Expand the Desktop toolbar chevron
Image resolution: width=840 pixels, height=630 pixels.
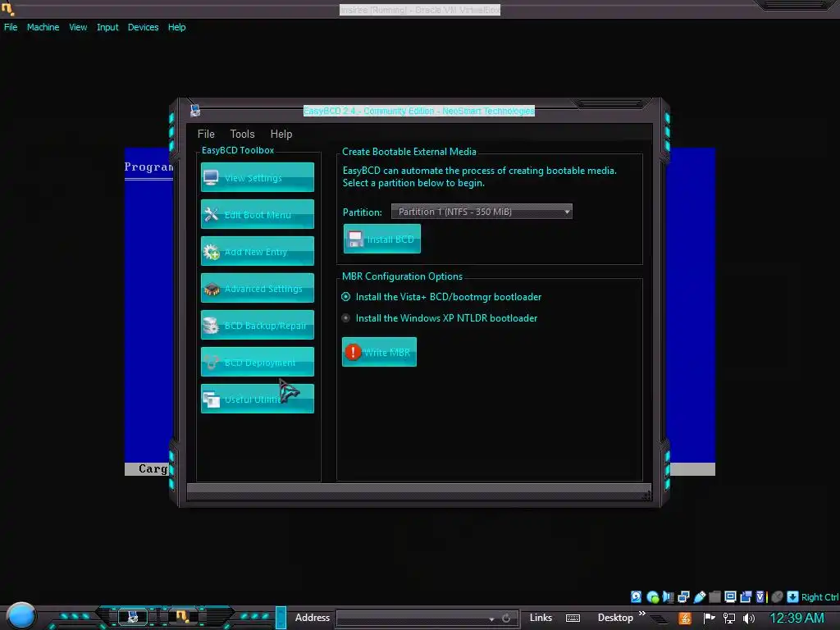point(642,614)
